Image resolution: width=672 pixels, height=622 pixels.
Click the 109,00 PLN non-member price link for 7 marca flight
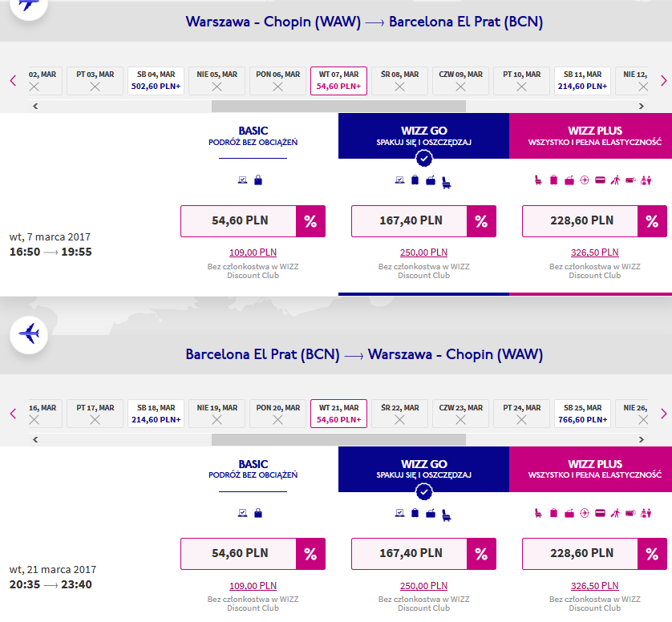point(253,252)
